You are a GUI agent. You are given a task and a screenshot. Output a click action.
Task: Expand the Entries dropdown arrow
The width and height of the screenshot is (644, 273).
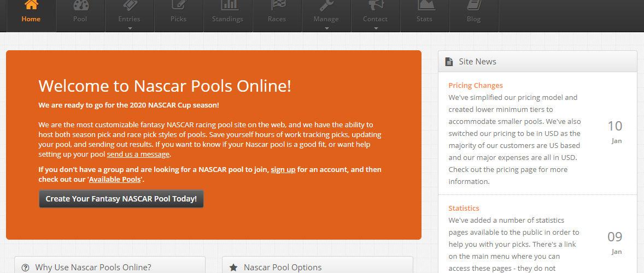[130, 28]
